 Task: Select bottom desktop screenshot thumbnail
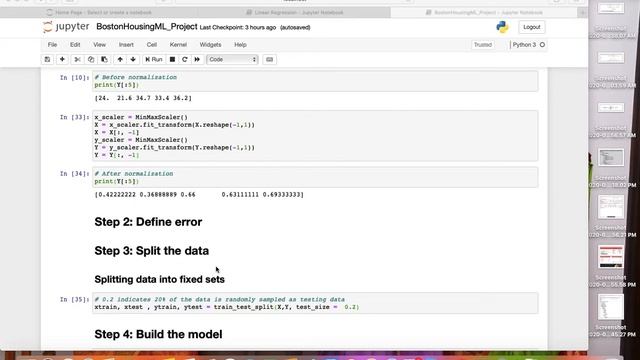(x=611, y=307)
